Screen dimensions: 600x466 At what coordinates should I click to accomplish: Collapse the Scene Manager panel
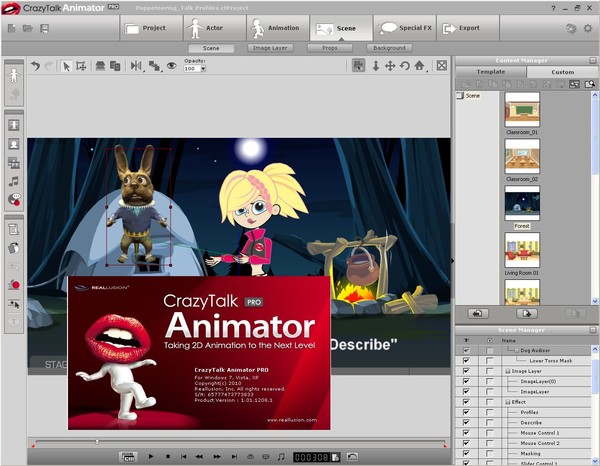click(x=593, y=330)
